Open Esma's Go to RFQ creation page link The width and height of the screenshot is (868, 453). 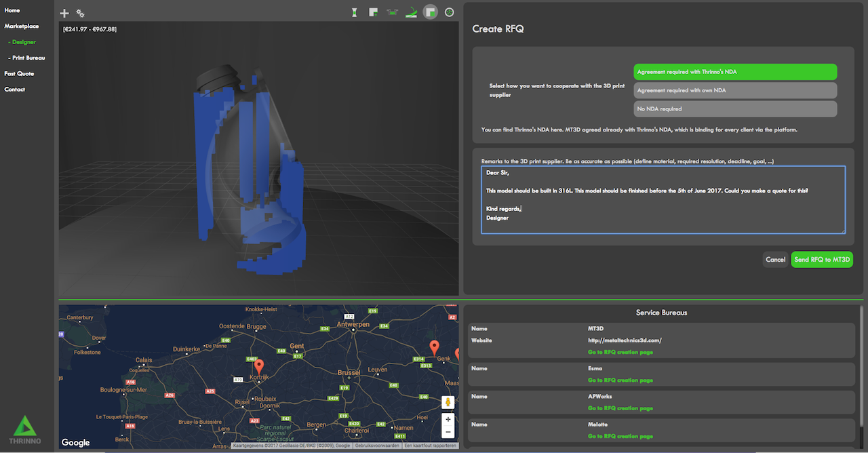[x=620, y=380]
